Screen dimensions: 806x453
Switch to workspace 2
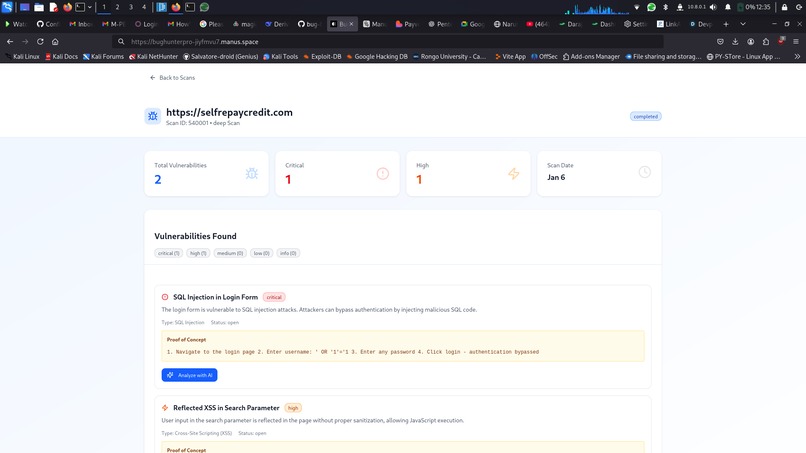(117, 7)
